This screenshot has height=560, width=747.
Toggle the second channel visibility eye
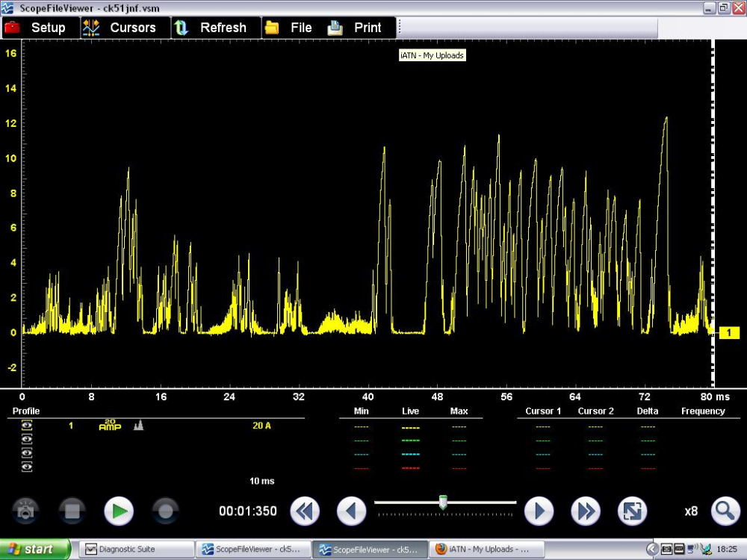point(27,439)
